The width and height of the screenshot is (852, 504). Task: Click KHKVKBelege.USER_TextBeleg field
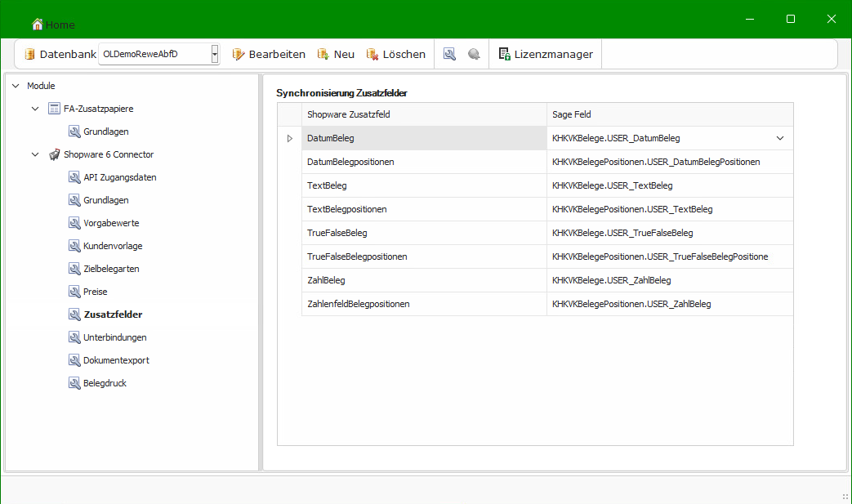pos(670,185)
